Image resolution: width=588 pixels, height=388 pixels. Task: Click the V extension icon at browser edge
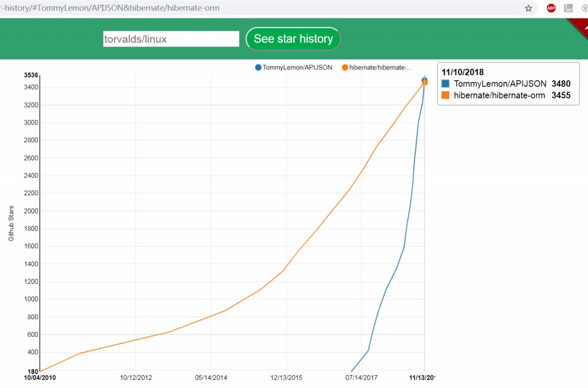[x=584, y=8]
